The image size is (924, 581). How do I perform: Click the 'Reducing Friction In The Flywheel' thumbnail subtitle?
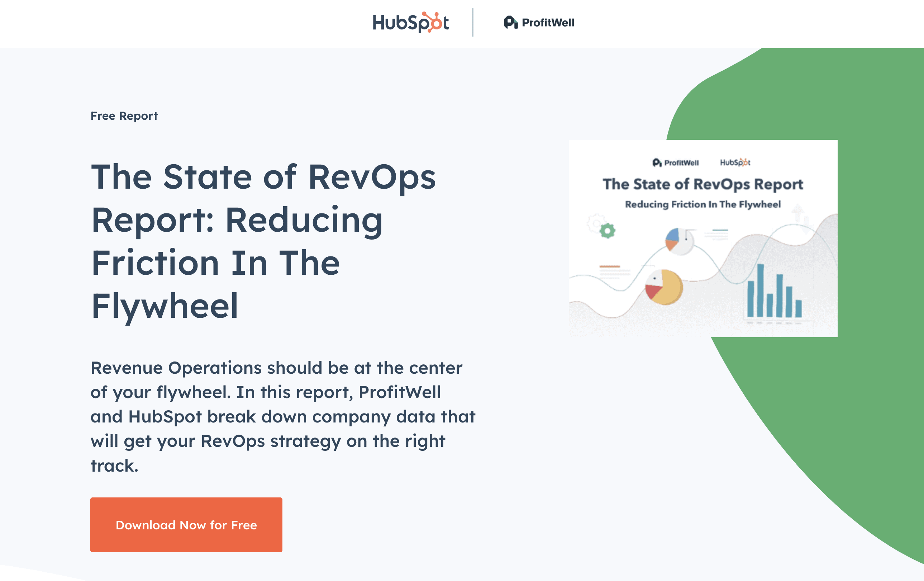coord(702,204)
